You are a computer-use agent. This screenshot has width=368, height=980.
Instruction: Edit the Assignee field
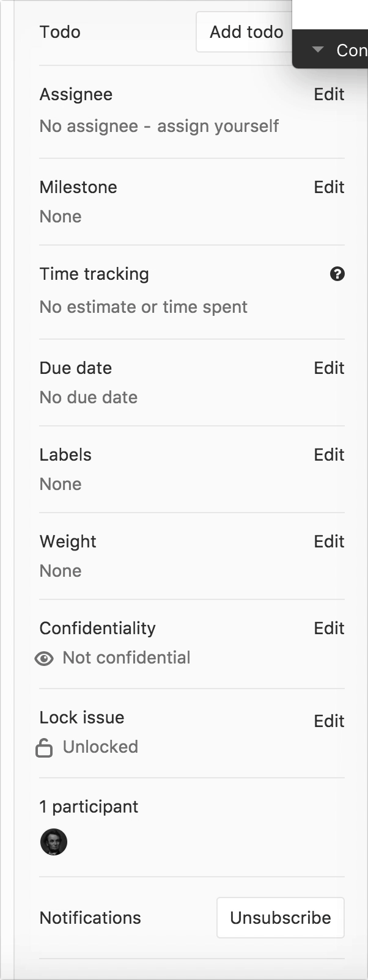[329, 95]
